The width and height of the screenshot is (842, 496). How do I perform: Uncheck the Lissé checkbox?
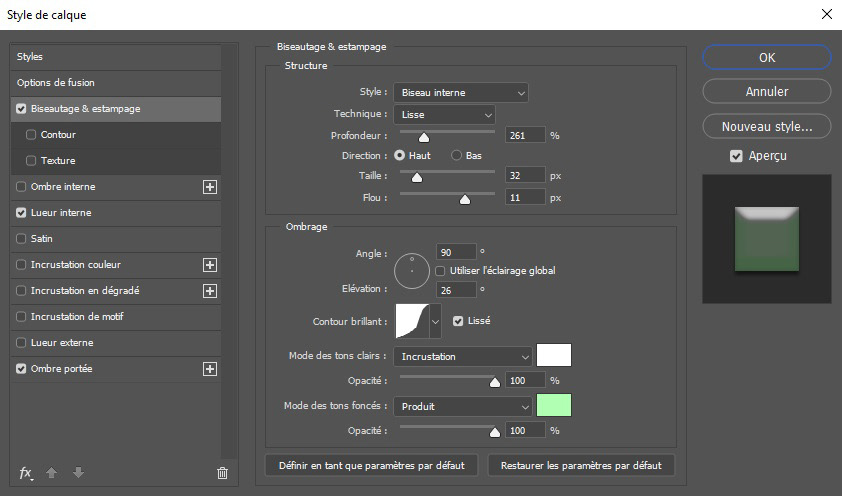pos(458,321)
